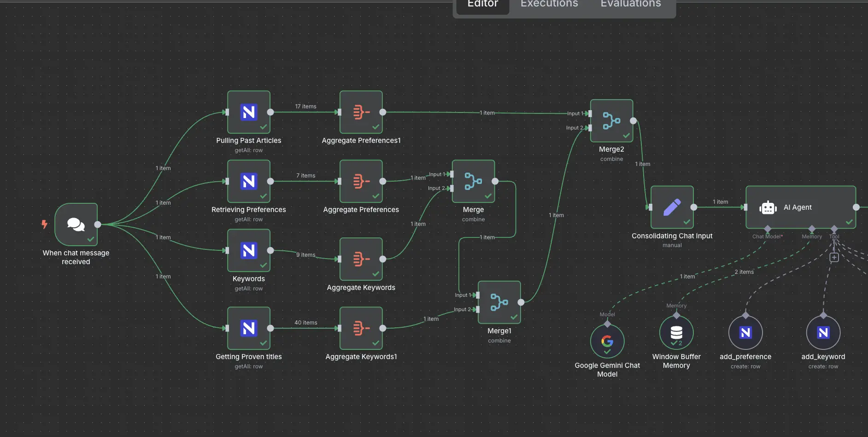This screenshot has width=868, height=437.
Task: Click the 'Window Buffer Memory' label
Action: [676, 361]
